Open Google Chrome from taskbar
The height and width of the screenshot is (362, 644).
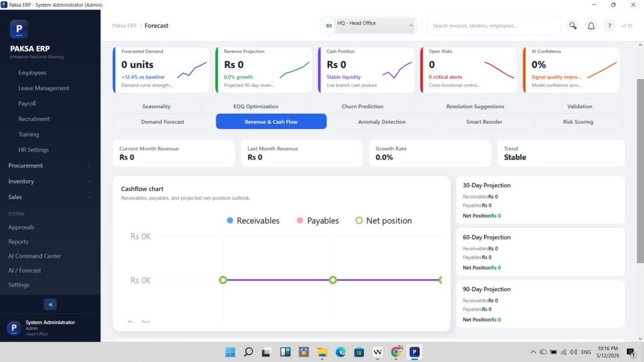point(396,352)
